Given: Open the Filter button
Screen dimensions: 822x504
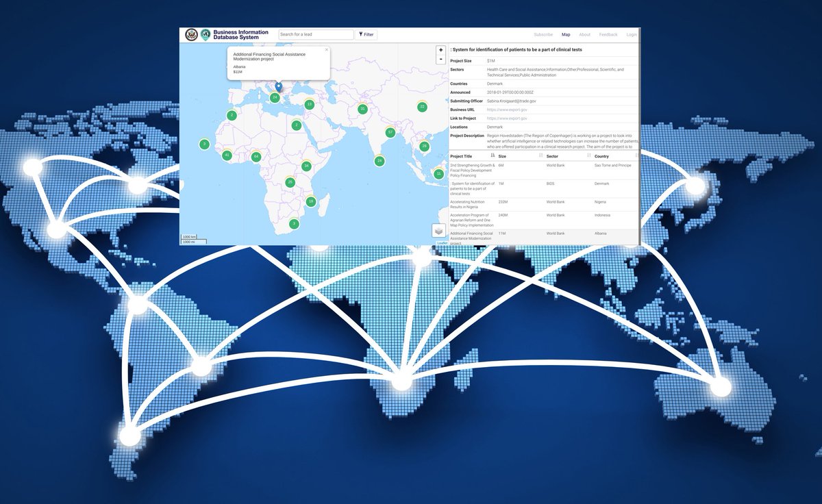Looking at the screenshot, I should coord(366,34).
